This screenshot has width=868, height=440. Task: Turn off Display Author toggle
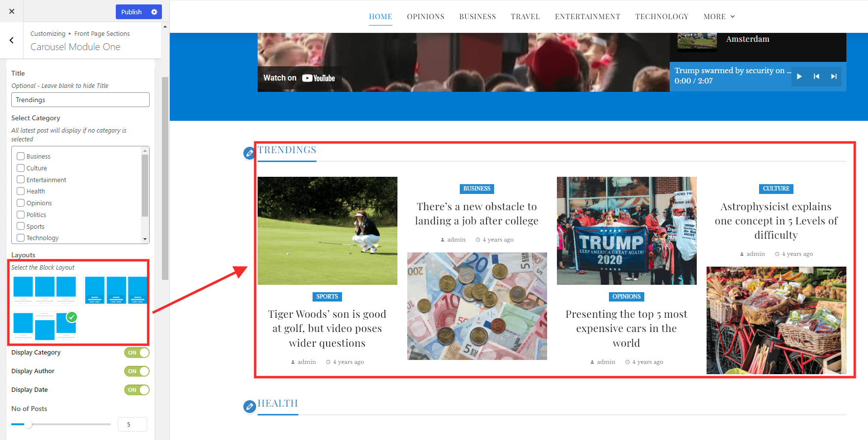click(137, 371)
